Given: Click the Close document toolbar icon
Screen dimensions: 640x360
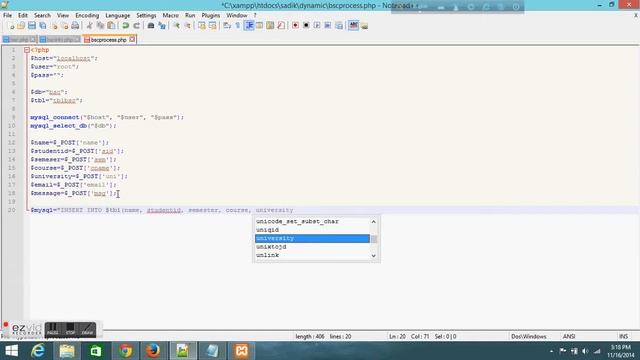Looking at the screenshot, I should coord(54,26).
